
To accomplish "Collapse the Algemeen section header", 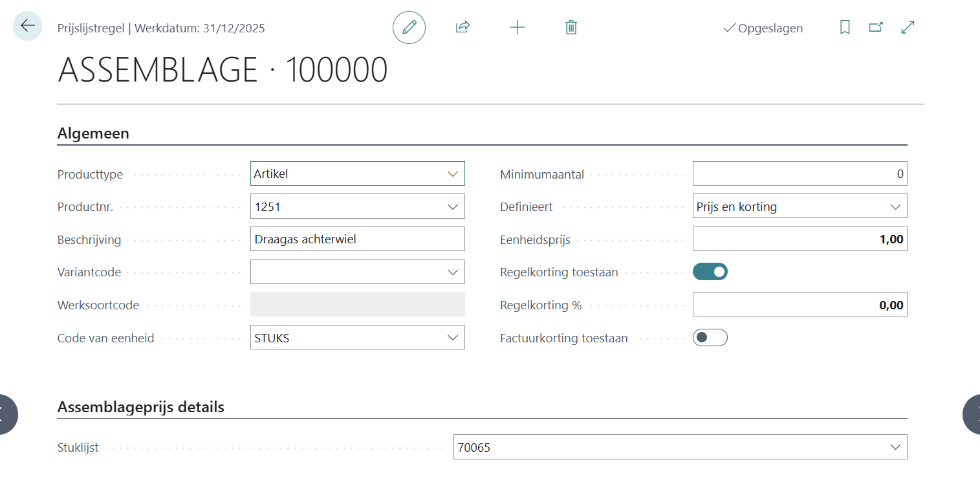I will pyautogui.click(x=94, y=133).
